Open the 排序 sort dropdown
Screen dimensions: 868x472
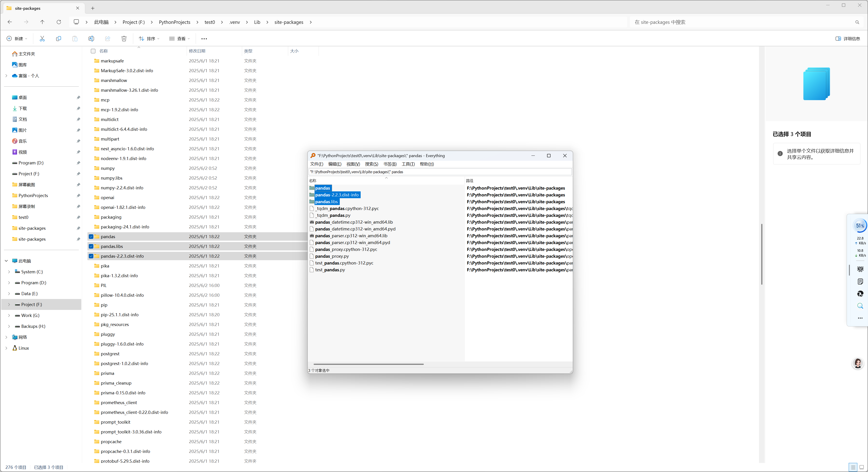[x=149, y=39]
